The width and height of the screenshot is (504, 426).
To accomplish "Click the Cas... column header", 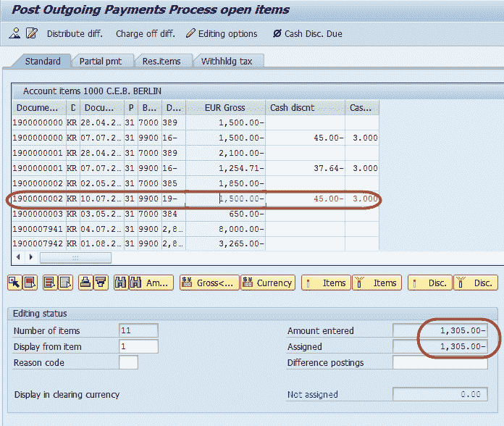I will 362,108.
